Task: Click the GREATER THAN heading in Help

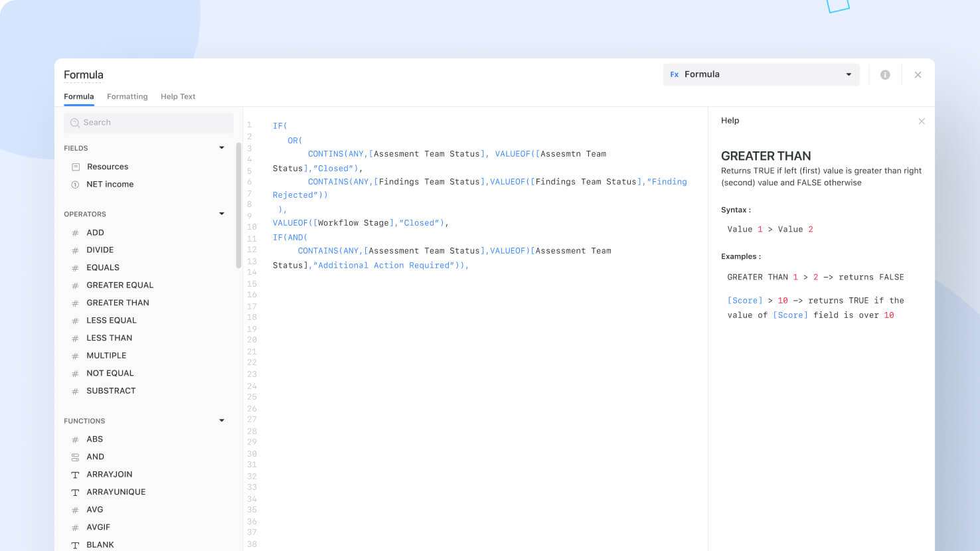Action: coord(766,156)
